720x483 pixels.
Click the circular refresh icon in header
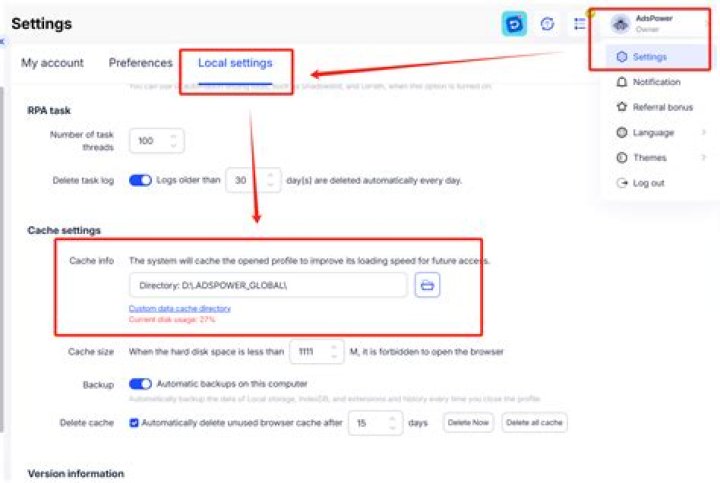tap(547, 23)
